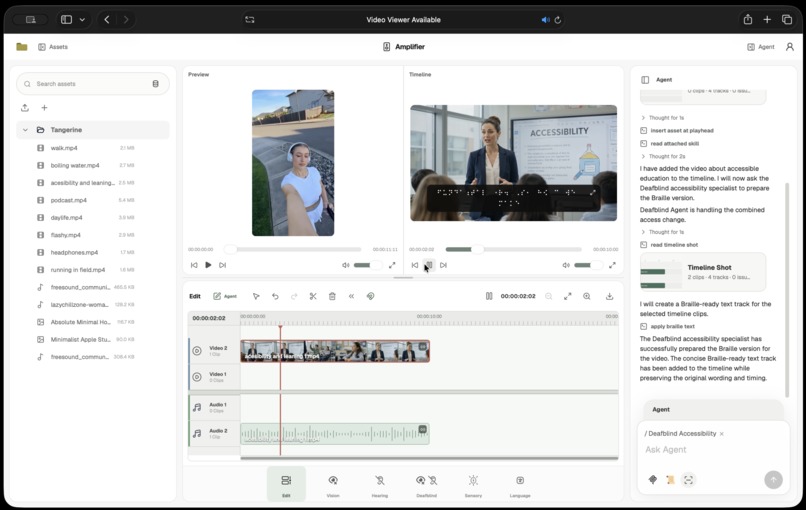Image resolution: width=806 pixels, height=510 pixels.
Task: Open the browser sidebar dropdown chevron
Action: [x=82, y=20]
